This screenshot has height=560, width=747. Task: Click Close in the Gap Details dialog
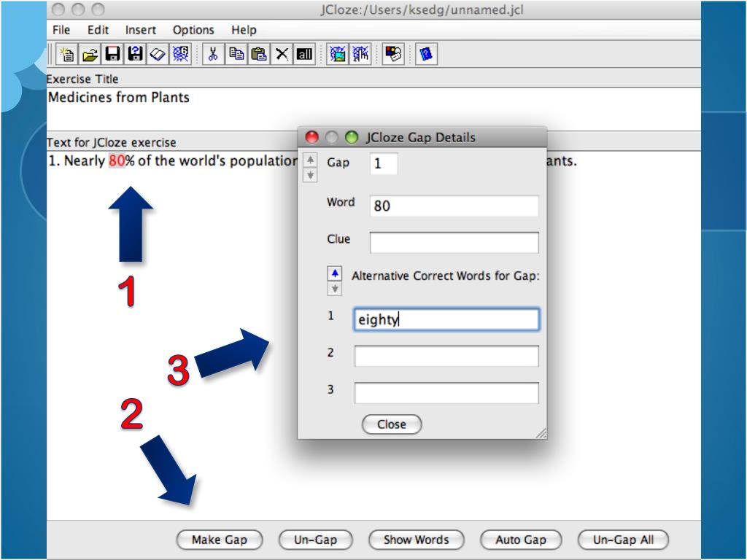tap(392, 424)
